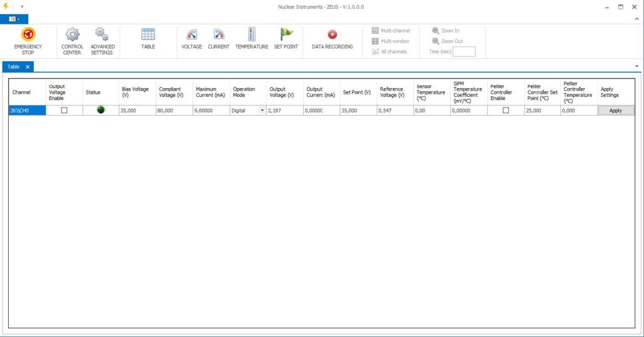Click the Reference Voltage (V) header
This screenshot has height=337, width=644.
coord(395,92)
